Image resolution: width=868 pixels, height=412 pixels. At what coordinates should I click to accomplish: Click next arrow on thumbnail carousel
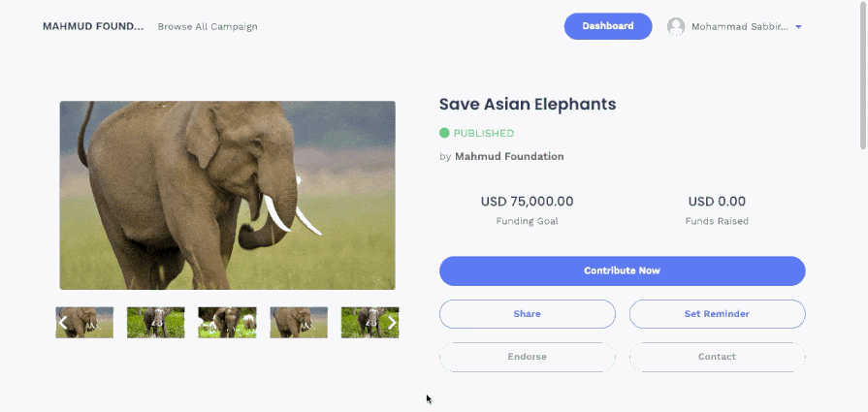392,323
